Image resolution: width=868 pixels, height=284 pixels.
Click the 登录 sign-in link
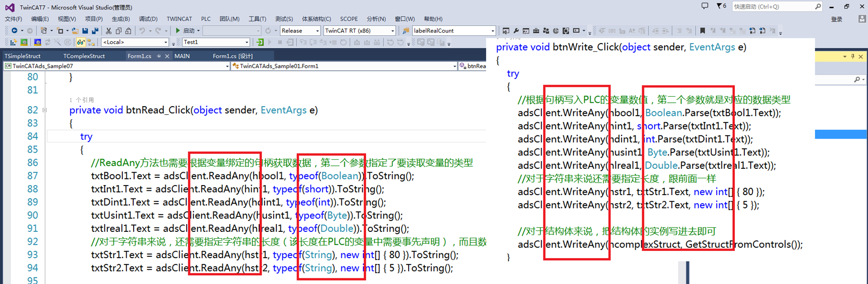pos(836,19)
